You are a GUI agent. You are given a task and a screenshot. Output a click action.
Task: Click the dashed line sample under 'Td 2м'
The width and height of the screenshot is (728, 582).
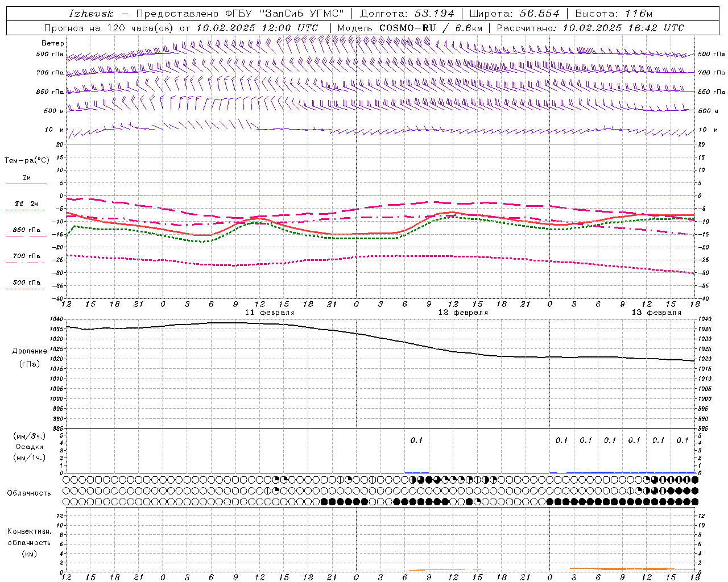(25, 210)
